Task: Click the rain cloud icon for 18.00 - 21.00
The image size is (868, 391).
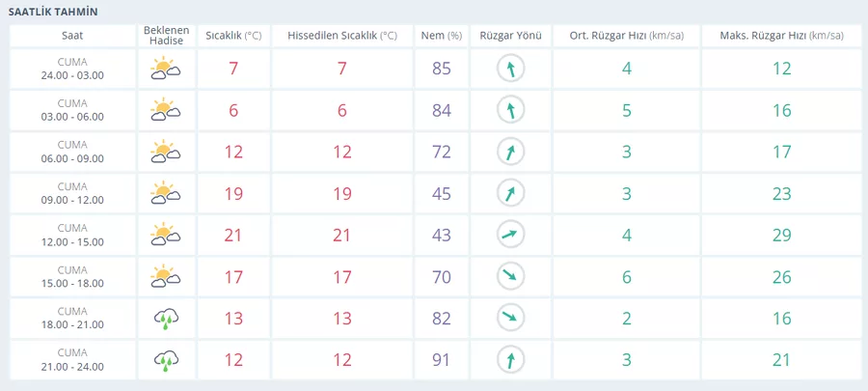Action: pyautogui.click(x=165, y=318)
